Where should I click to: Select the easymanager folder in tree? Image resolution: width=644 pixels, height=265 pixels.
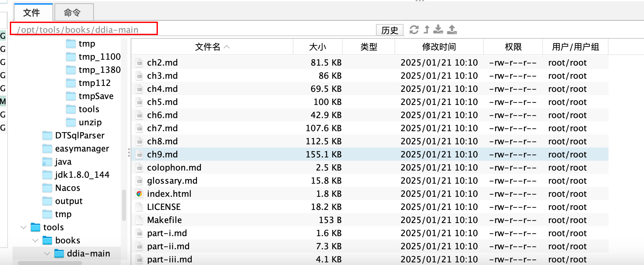pos(82,149)
